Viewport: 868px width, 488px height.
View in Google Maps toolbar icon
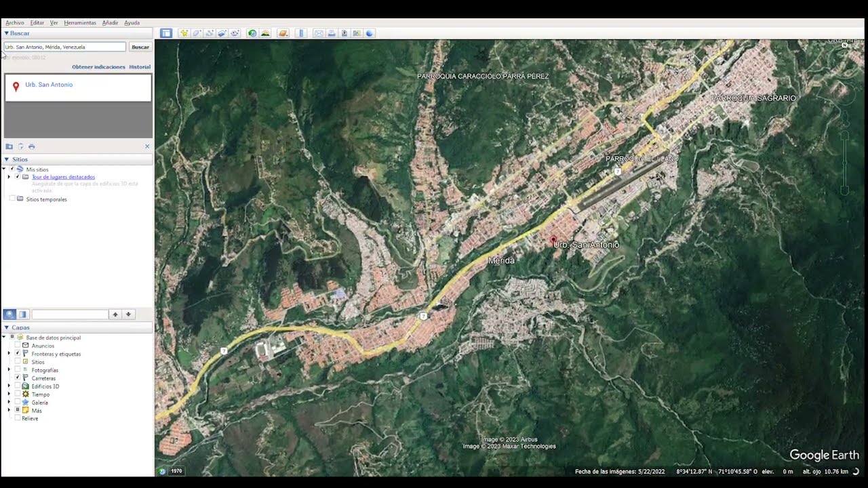pos(357,33)
